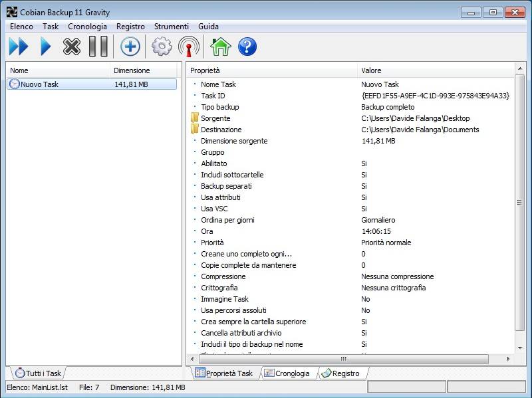Open options with the gear icon

tap(162, 47)
